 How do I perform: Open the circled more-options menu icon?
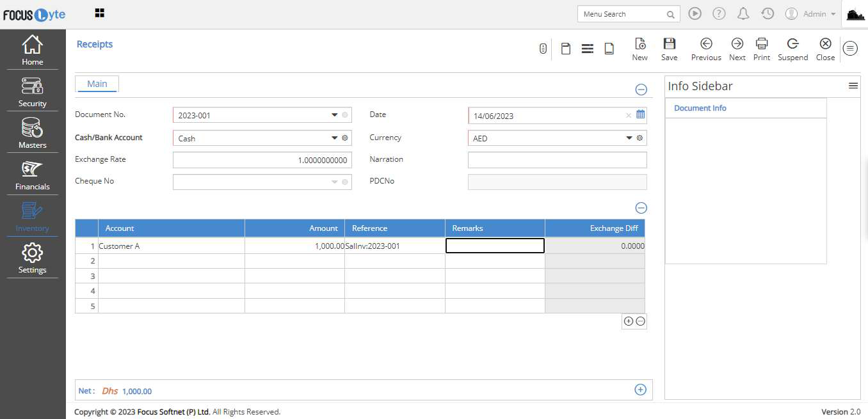pos(850,48)
